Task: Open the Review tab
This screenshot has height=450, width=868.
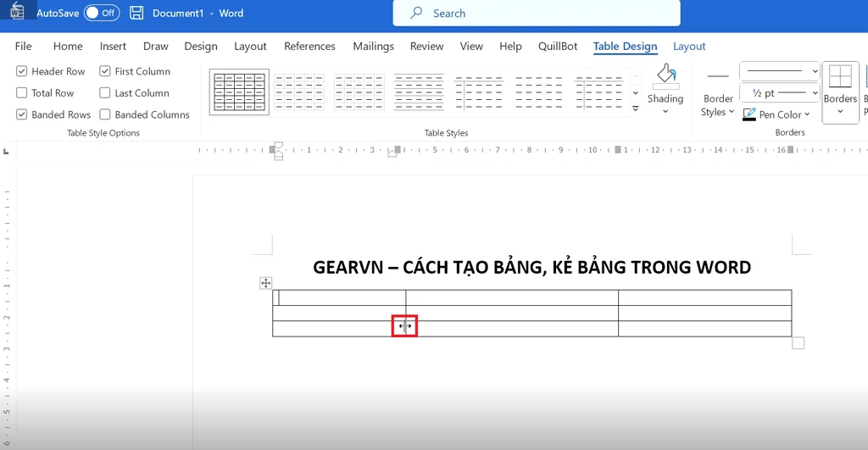Action: pos(427,47)
